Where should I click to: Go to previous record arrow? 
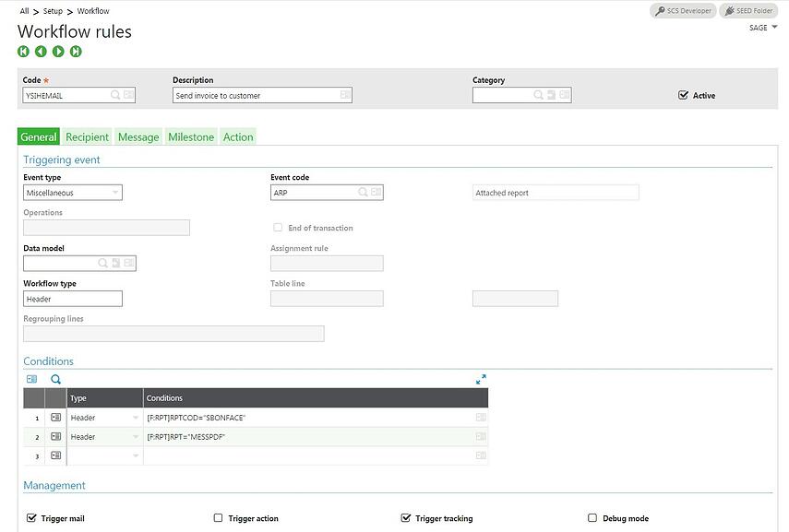(41, 52)
